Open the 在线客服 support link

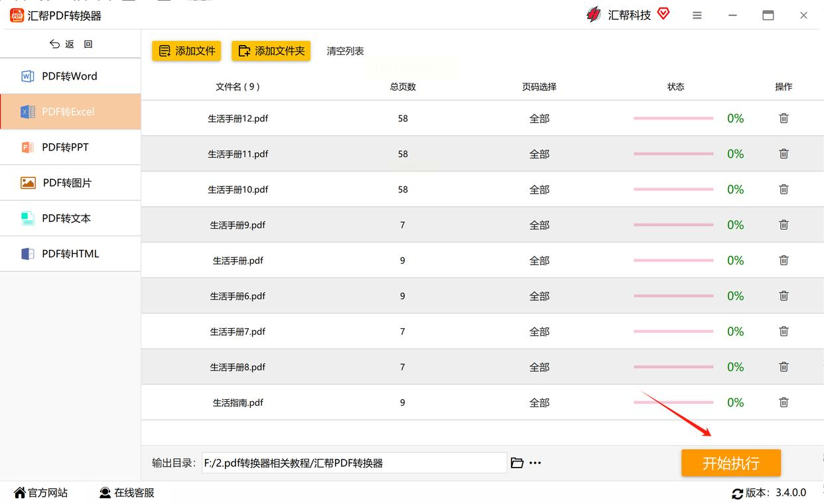[127, 493]
